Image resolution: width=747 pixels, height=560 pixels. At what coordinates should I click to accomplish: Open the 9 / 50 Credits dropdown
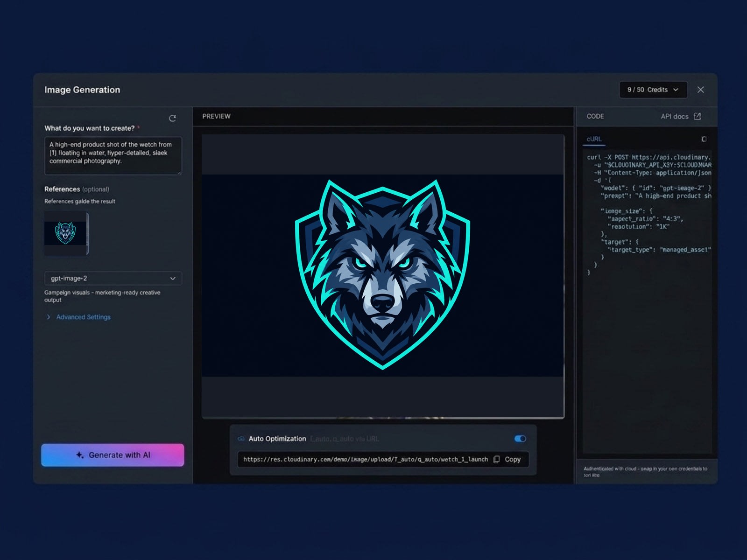[x=653, y=90]
